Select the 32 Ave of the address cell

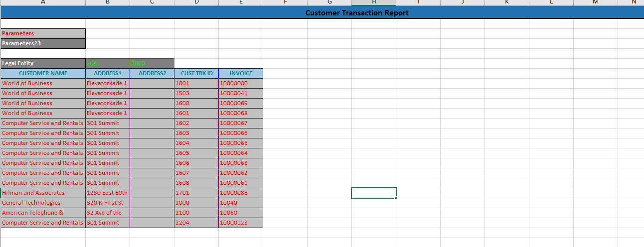click(x=108, y=213)
